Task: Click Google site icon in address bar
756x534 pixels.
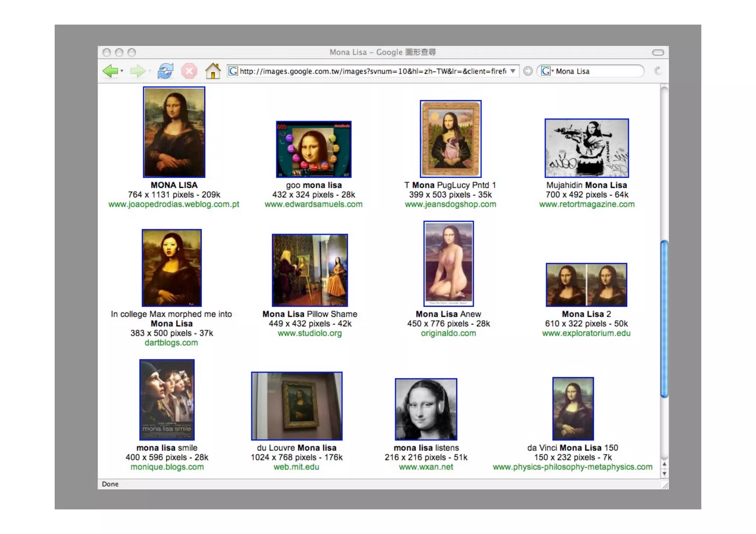Action: coord(233,71)
